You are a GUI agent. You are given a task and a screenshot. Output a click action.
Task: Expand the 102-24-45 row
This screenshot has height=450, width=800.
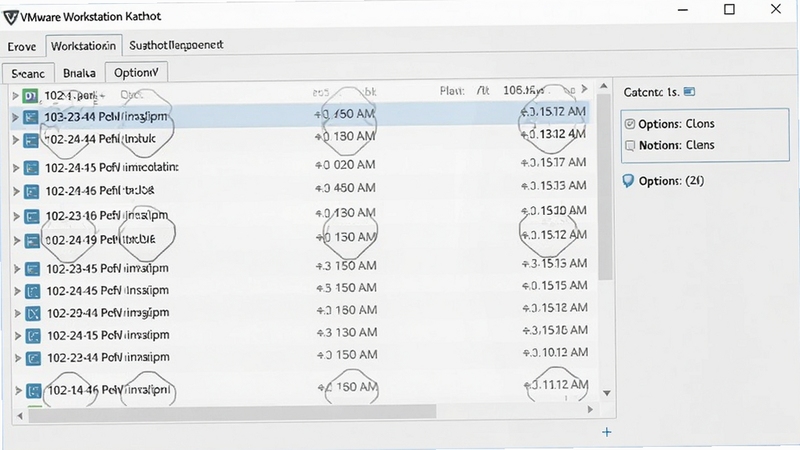(17, 291)
